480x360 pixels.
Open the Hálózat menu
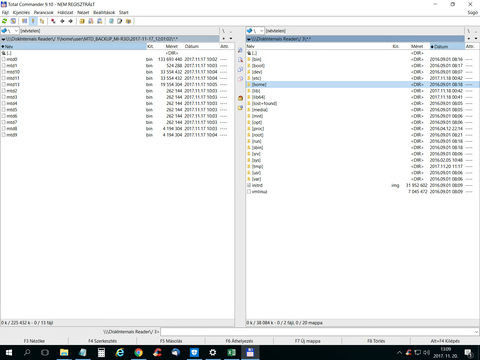click(x=65, y=12)
